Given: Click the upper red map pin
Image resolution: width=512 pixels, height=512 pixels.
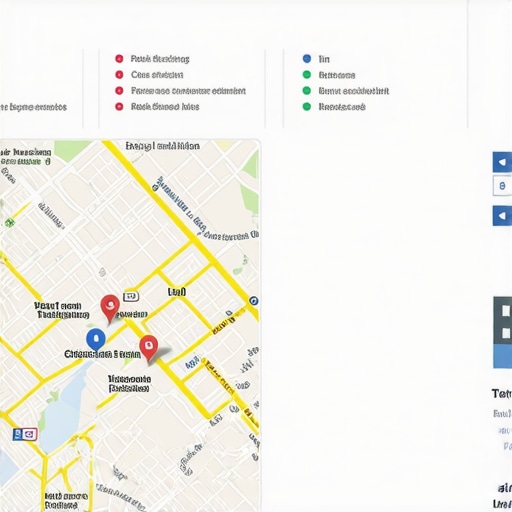Looking at the screenshot, I should 110,308.
